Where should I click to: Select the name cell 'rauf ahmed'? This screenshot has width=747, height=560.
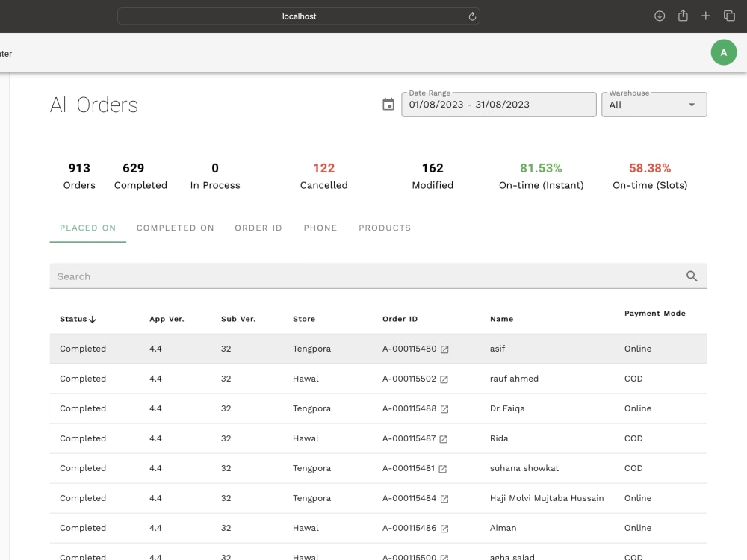pos(514,379)
